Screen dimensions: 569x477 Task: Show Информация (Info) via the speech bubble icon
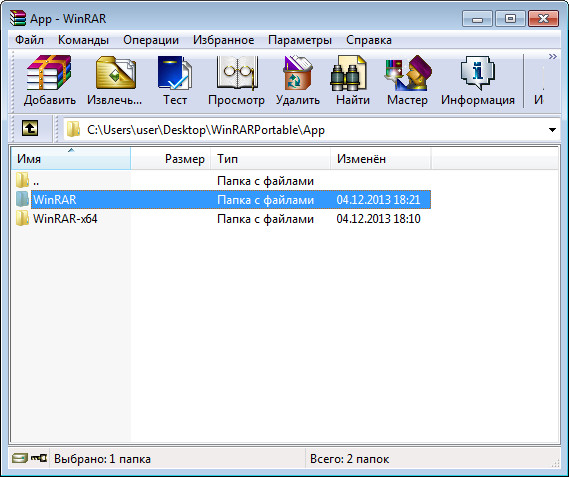(x=478, y=73)
